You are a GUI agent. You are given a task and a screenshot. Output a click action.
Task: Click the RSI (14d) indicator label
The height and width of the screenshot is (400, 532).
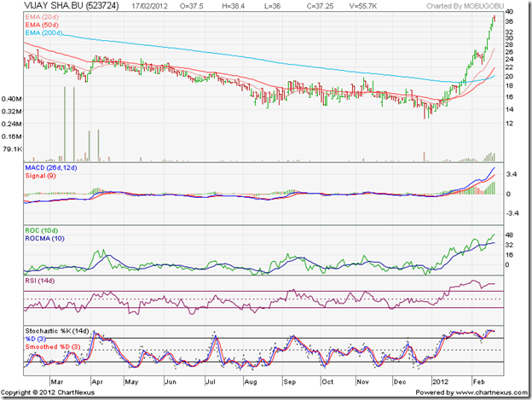pos(41,280)
